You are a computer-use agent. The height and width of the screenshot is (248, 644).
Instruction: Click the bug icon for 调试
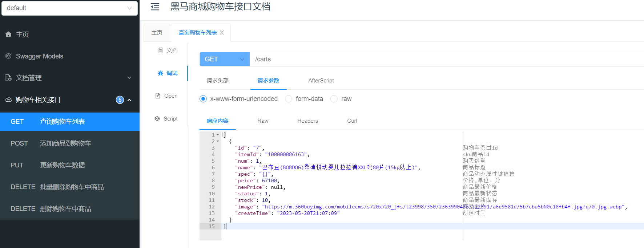[x=160, y=73]
